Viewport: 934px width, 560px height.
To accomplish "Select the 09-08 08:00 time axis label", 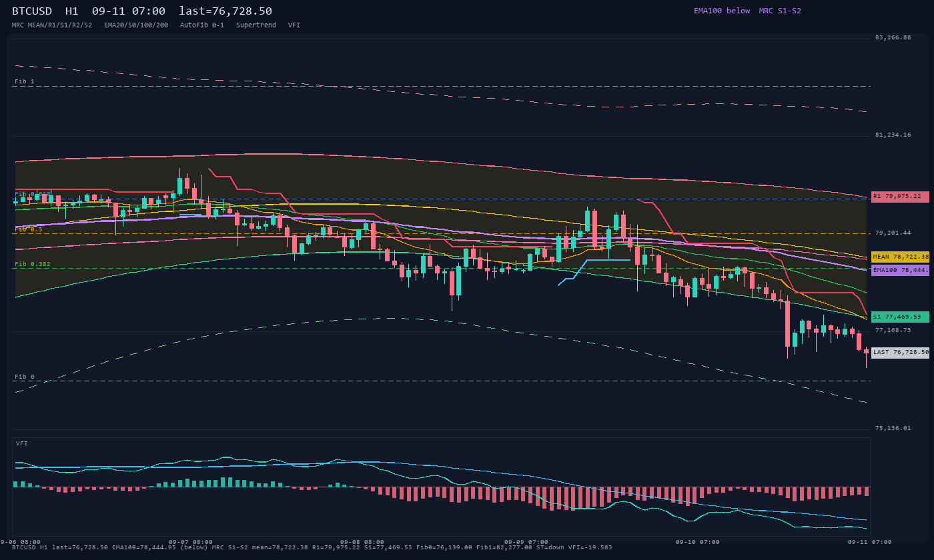I will 362,542.
